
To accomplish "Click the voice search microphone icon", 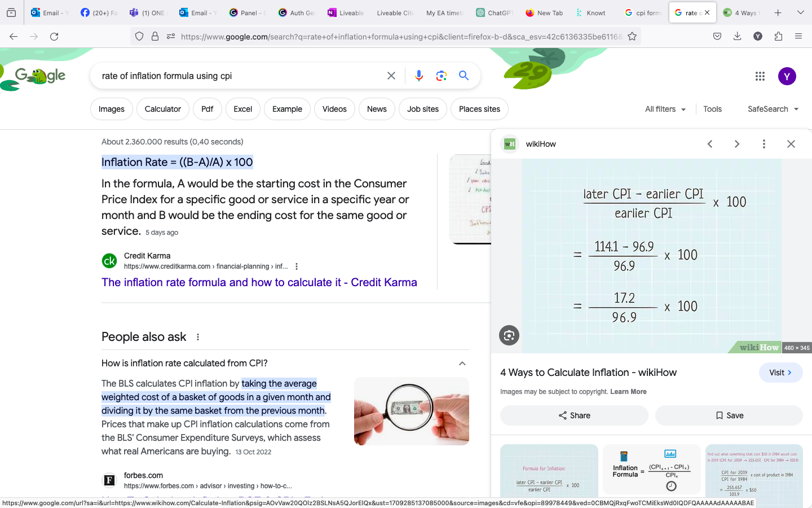I will (x=418, y=76).
